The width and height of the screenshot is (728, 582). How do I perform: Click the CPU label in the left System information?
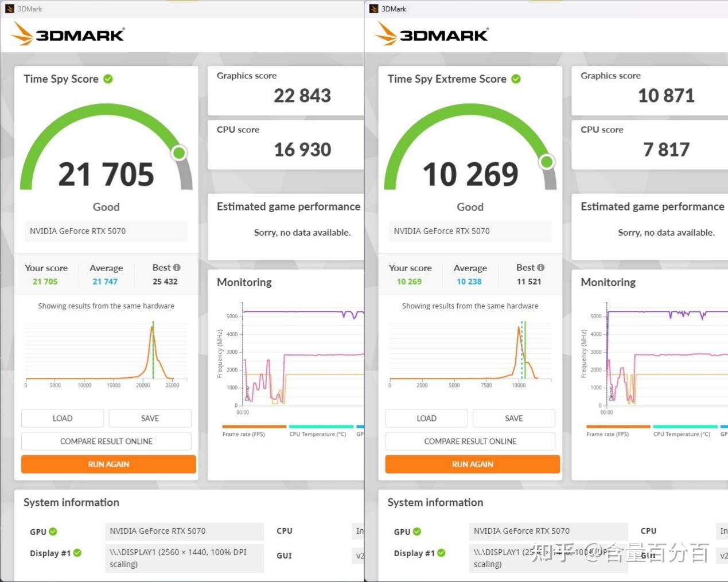tap(285, 531)
